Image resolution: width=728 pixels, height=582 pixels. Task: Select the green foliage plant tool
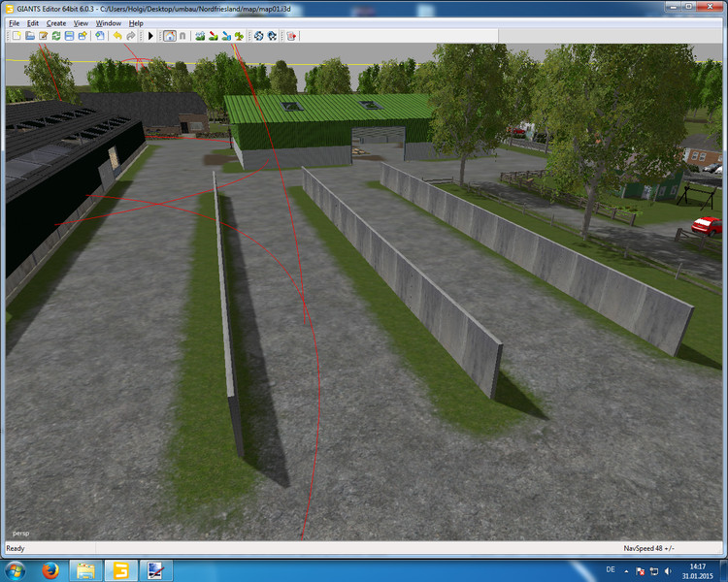pyautogui.click(x=239, y=36)
